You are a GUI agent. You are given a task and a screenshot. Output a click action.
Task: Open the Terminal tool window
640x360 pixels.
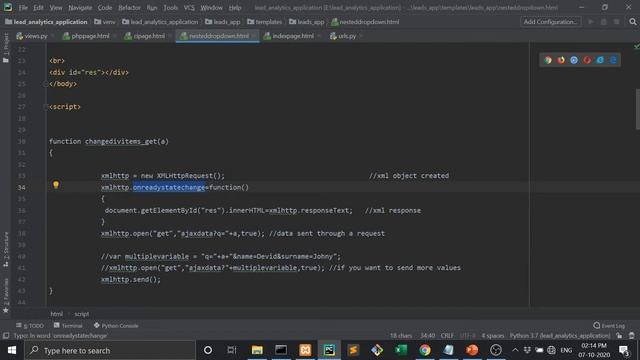68,326
